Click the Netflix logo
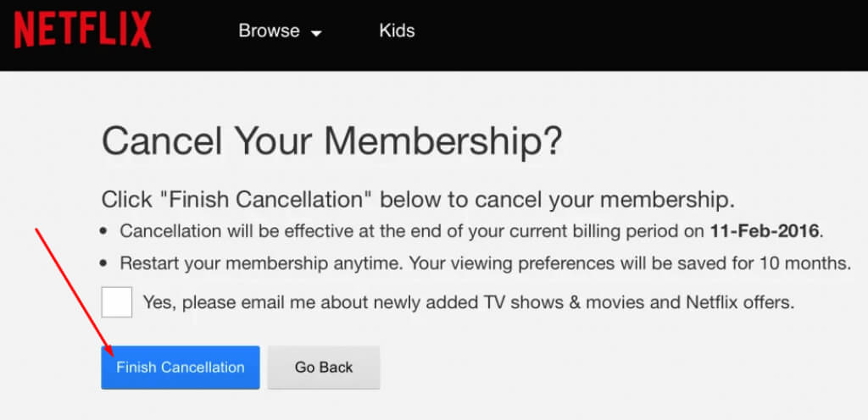The height and width of the screenshot is (420, 868). (x=82, y=30)
